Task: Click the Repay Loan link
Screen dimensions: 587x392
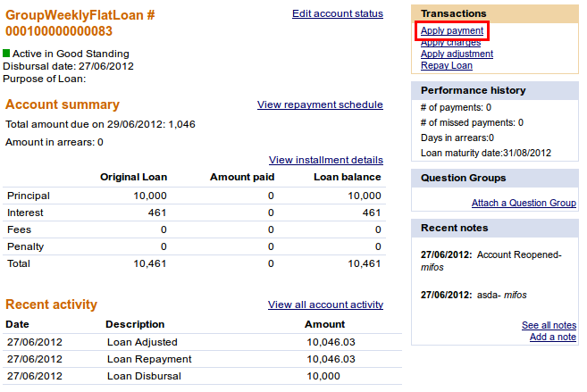Action: (x=446, y=65)
